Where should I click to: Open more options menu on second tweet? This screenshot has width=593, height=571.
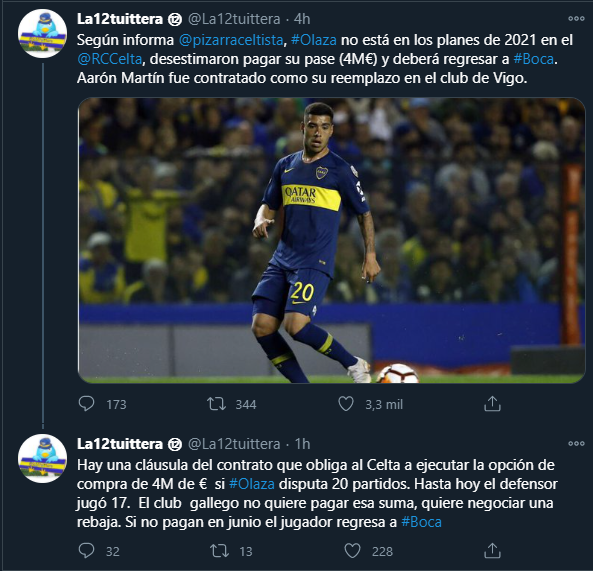576,444
